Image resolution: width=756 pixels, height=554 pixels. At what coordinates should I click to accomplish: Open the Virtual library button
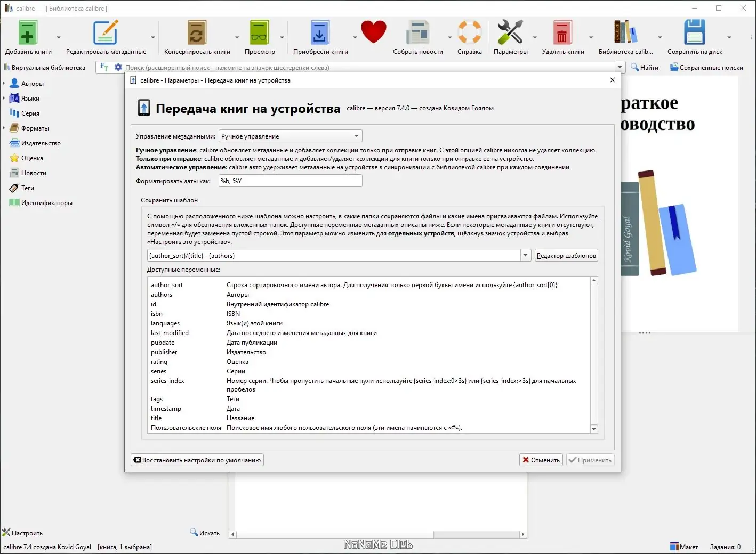pyautogui.click(x=44, y=68)
